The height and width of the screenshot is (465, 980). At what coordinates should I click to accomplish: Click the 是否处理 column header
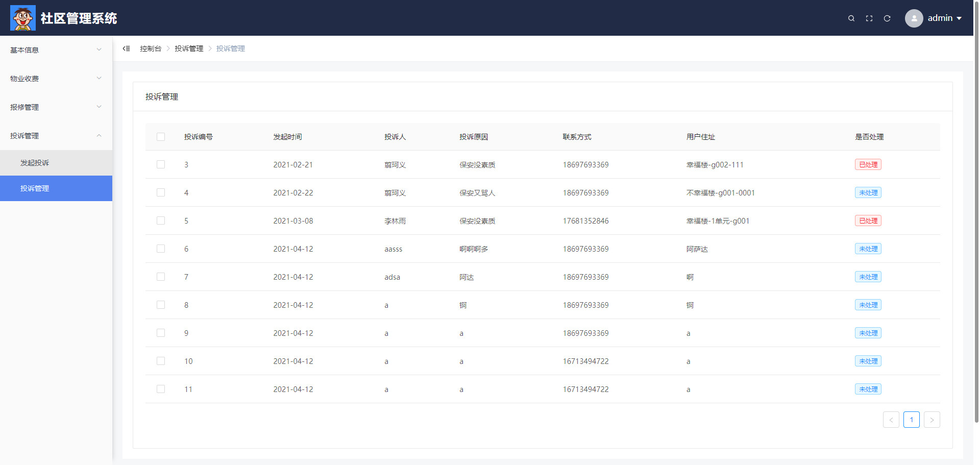869,137
